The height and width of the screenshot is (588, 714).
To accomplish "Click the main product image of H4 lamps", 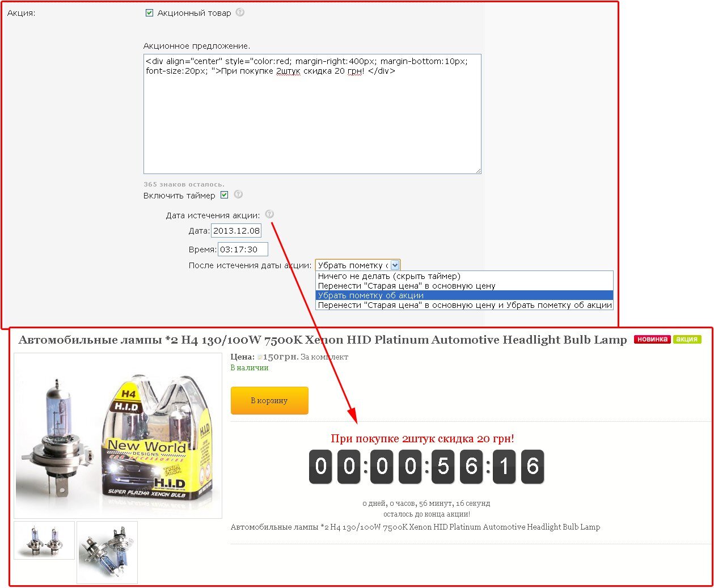I will tap(117, 435).
